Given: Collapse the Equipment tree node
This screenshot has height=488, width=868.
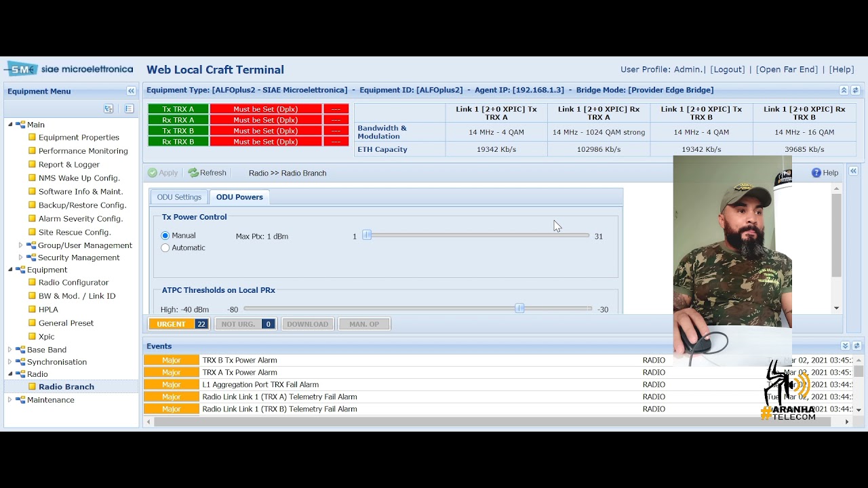Looking at the screenshot, I should coord(10,270).
